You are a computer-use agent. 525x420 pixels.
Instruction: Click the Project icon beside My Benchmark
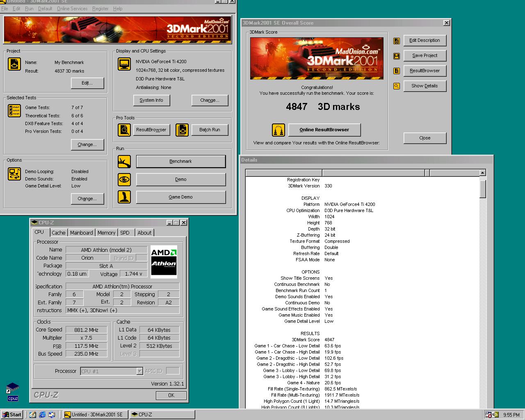(x=14, y=64)
